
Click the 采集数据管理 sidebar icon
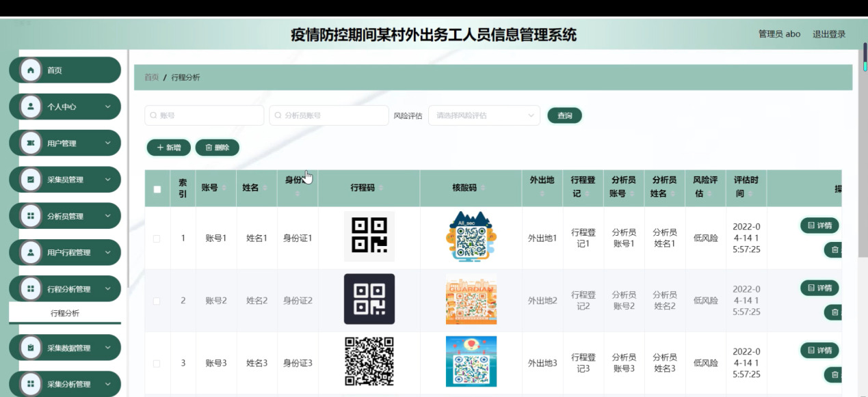[x=30, y=348]
